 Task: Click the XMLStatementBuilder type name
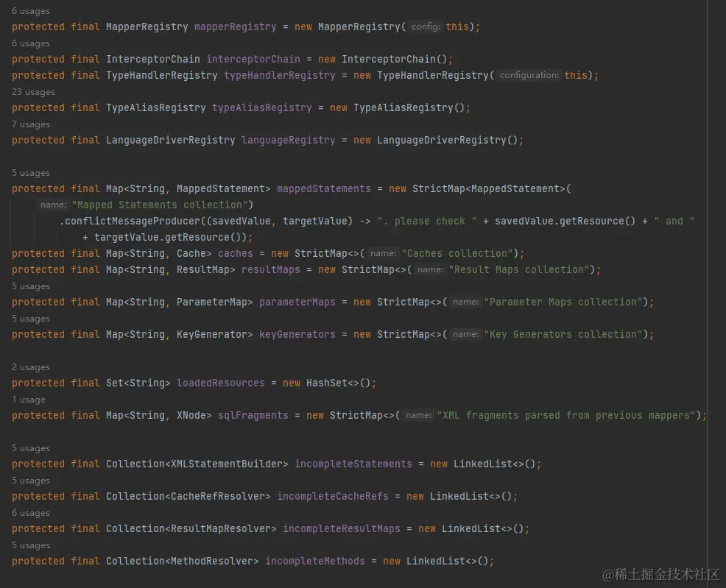coord(226,464)
